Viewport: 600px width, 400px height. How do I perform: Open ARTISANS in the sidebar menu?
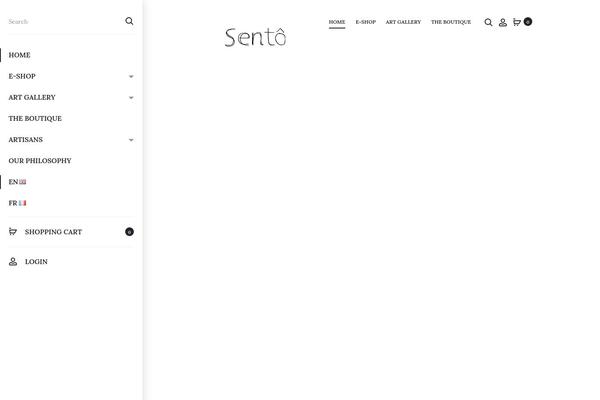[26, 139]
